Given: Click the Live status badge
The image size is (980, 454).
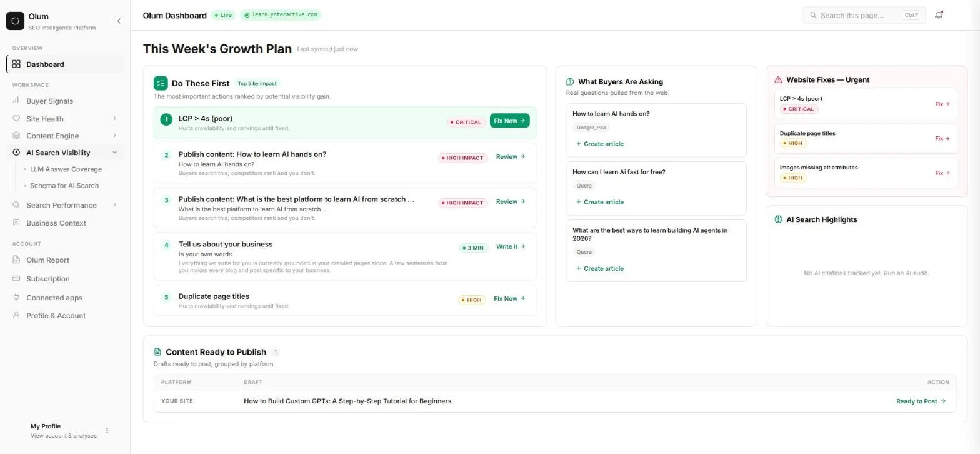Looking at the screenshot, I should click(x=222, y=15).
